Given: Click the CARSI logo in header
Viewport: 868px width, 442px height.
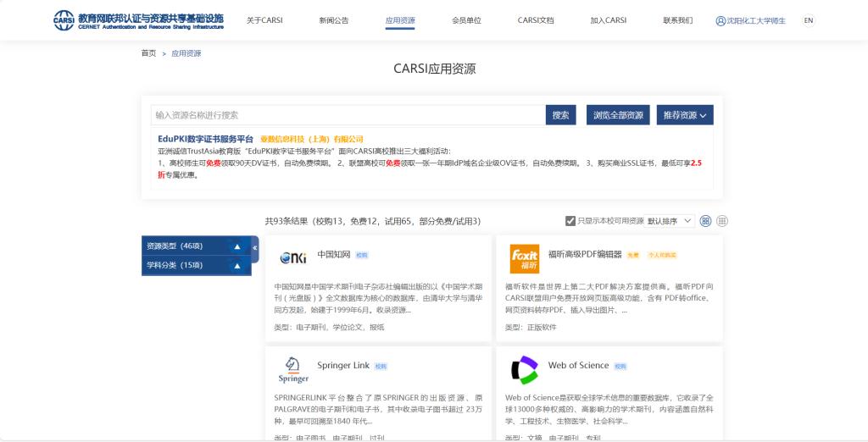Looking at the screenshot, I should 138,20.
